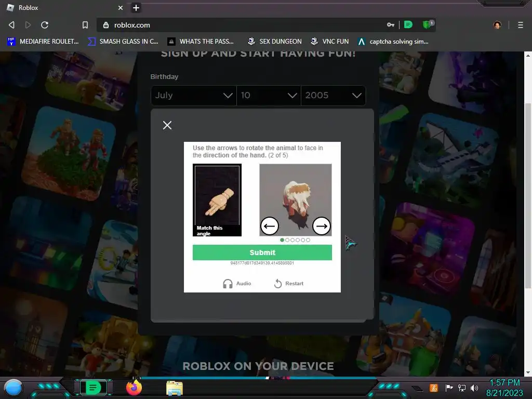Rotate the animal right with arrow
Viewport: 532px width, 399px height.
[x=321, y=226]
